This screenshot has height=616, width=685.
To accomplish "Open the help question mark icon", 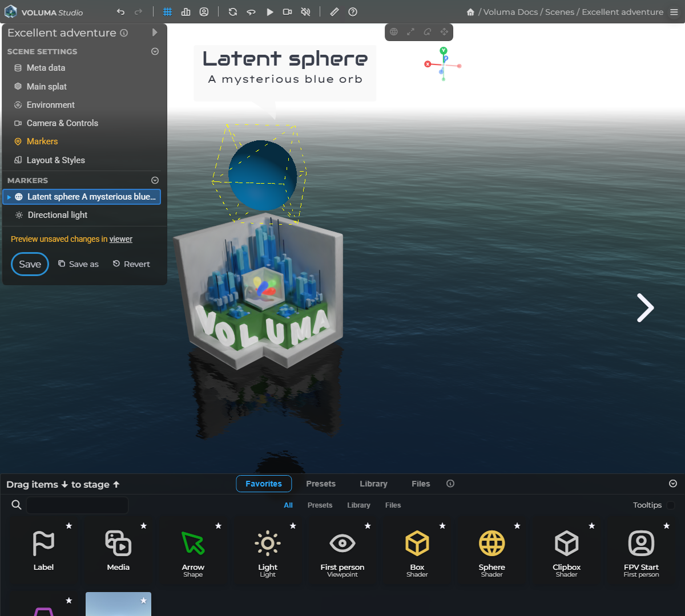I will (353, 12).
